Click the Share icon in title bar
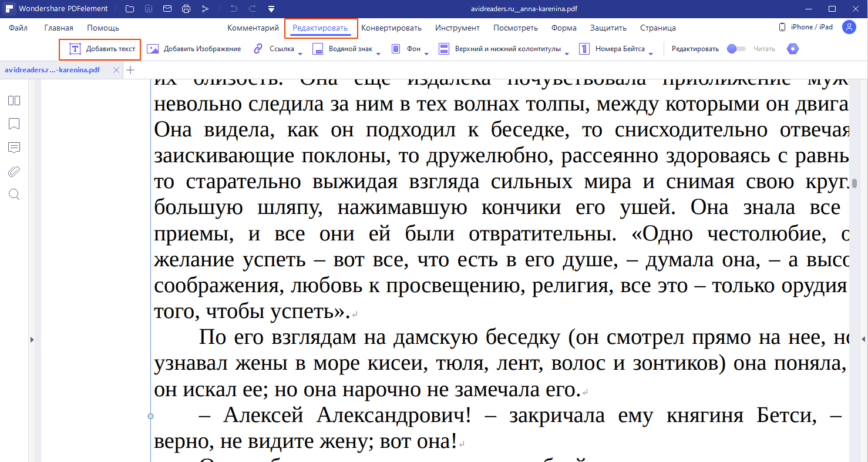This screenshot has height=462, width=868. point(205,9)
